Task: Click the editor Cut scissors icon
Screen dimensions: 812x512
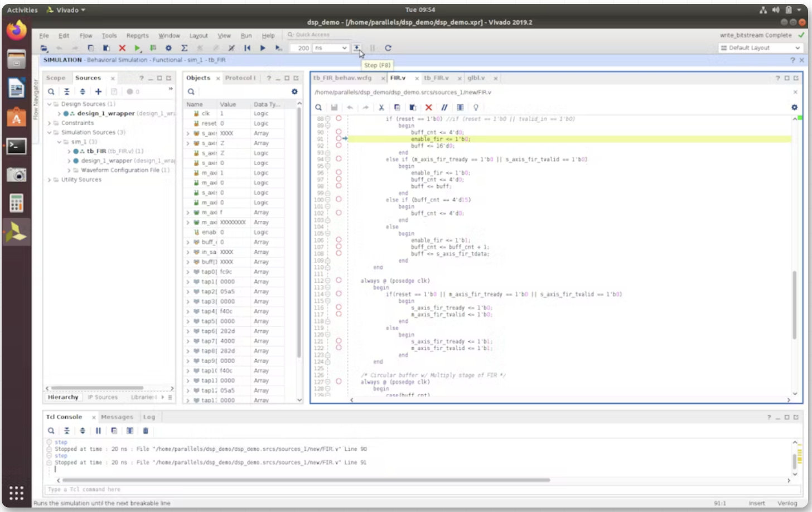Action: pos(381,107)
